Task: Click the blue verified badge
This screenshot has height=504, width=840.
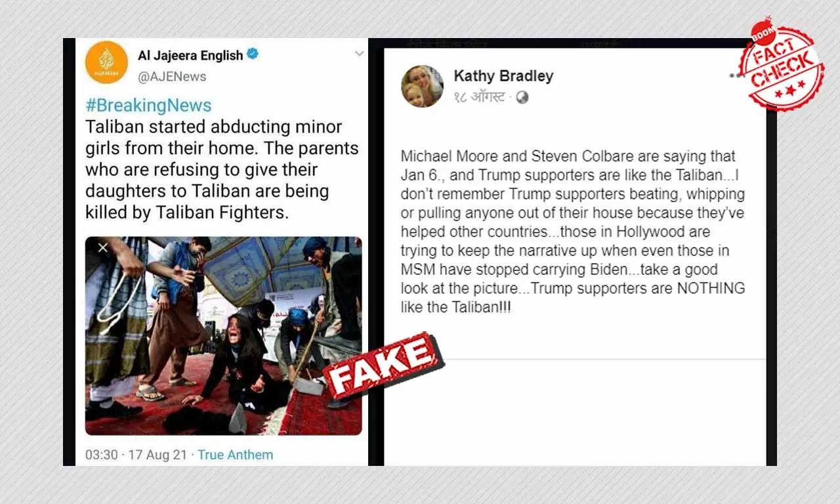Action: pyautogui.click(x=252, y=54)
